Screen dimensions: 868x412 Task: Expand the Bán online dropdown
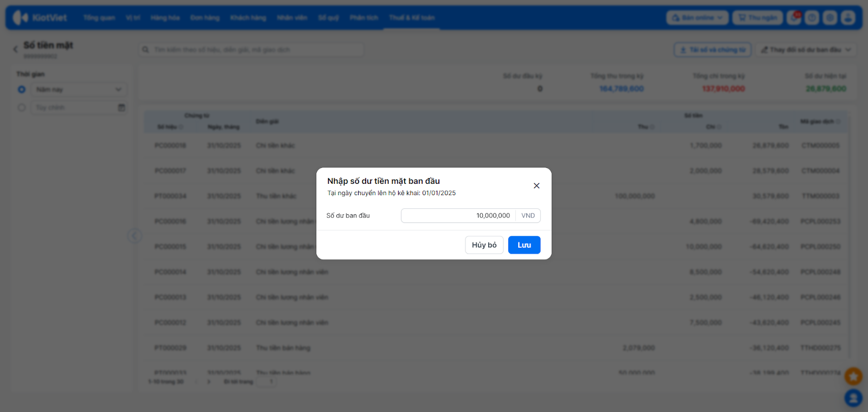[x=697, y=18]
